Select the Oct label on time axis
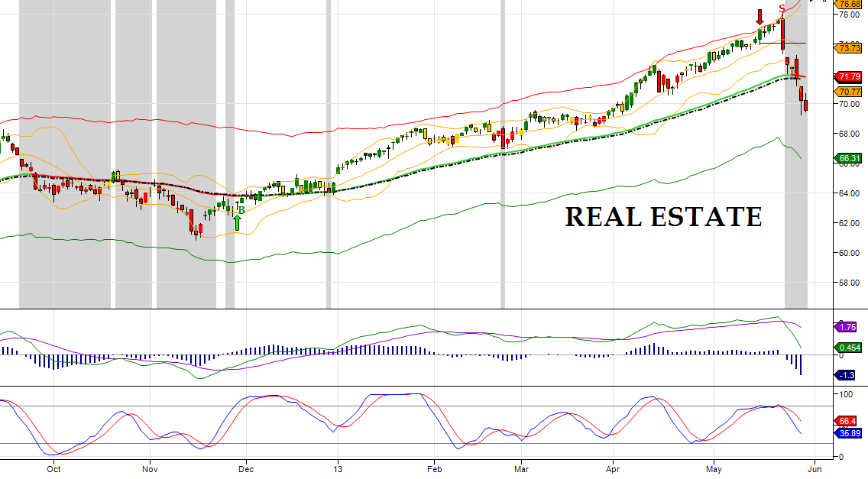This screenshot has width=868, height=479. pyautogui.click(x=53, y=468)
